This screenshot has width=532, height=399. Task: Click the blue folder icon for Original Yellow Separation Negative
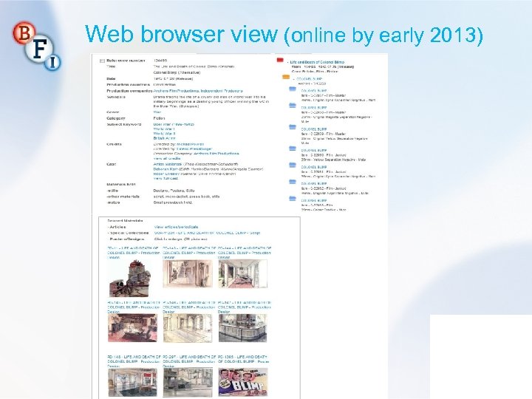[293, 127]
